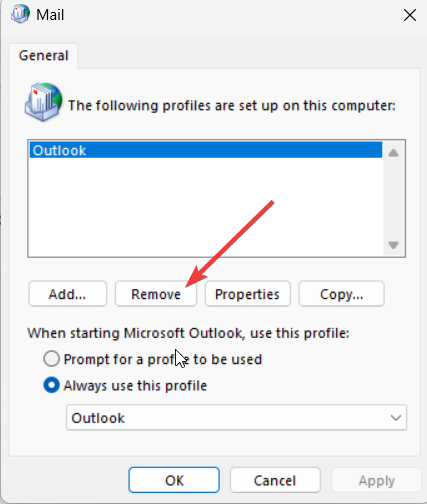Click the profile list scroll down arrow
The width and height of the screenshot is (427, 504).
[x=393, y=245]
